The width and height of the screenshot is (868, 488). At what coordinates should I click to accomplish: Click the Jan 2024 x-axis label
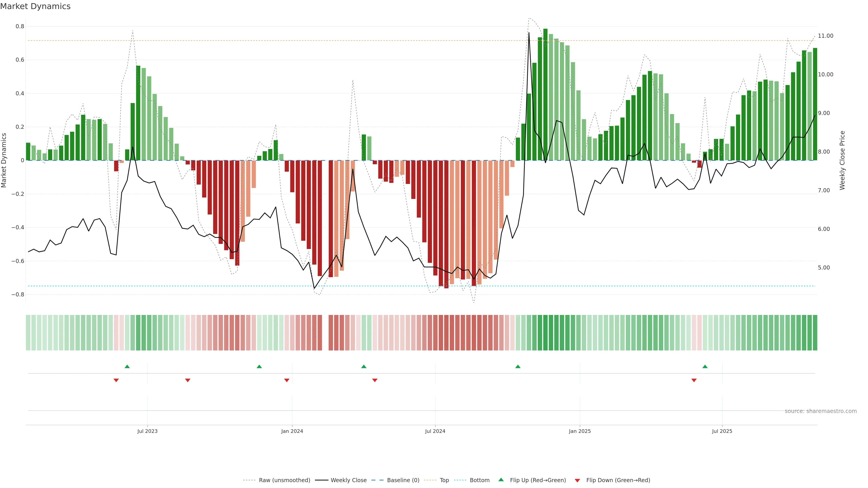[x=292, y=431]
